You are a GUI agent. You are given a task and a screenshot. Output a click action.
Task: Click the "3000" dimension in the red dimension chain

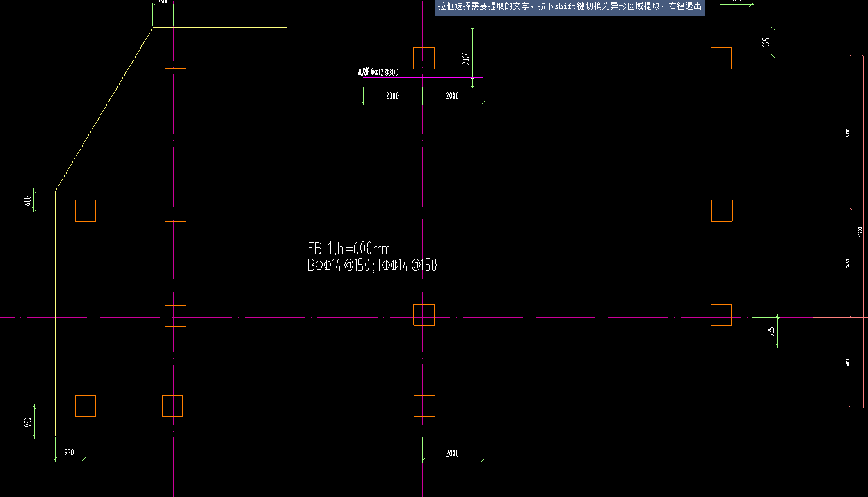848,362
